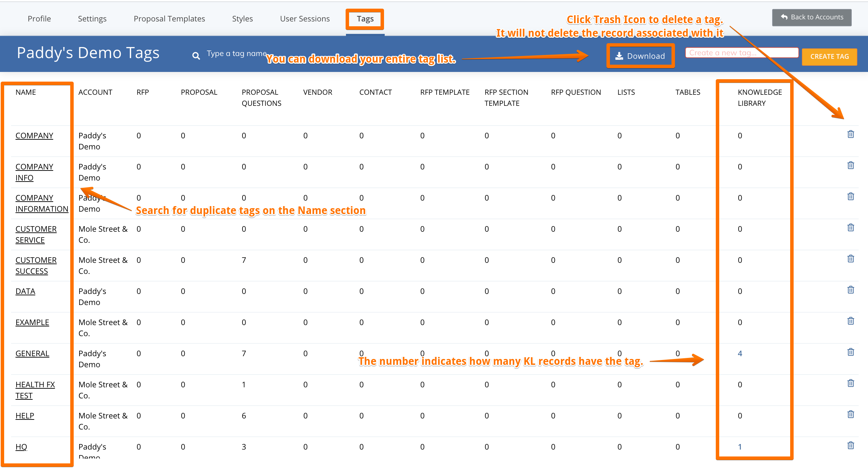The width and height of the screenshot is (868, 471).
Task: Click the search magnifier icon
Action: tap(196, 56)
